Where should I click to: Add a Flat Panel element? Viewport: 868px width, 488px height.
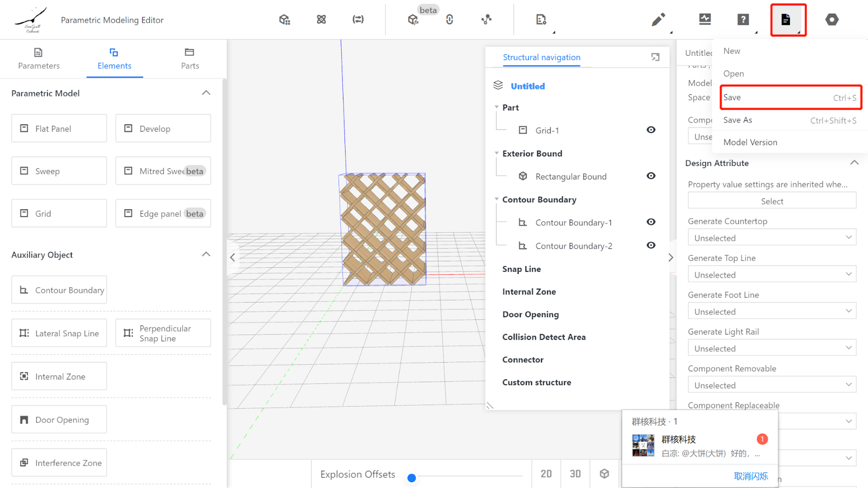pyautogui.click(x=59, y=129)
